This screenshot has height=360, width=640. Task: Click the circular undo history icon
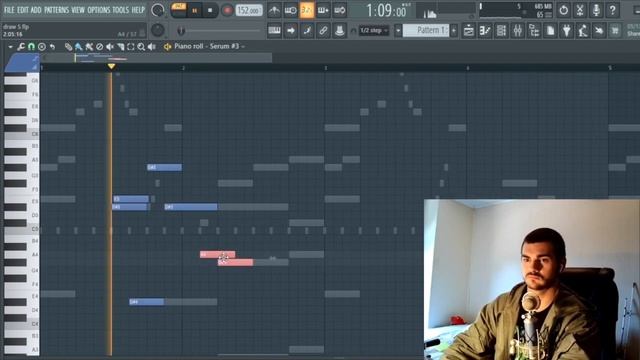coord(564,10)
